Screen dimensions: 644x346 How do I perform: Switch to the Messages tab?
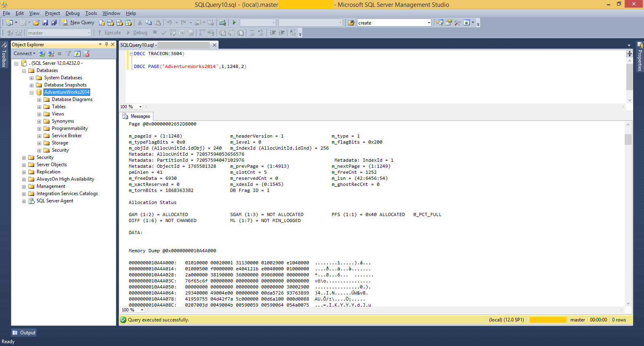pos(136,116)
